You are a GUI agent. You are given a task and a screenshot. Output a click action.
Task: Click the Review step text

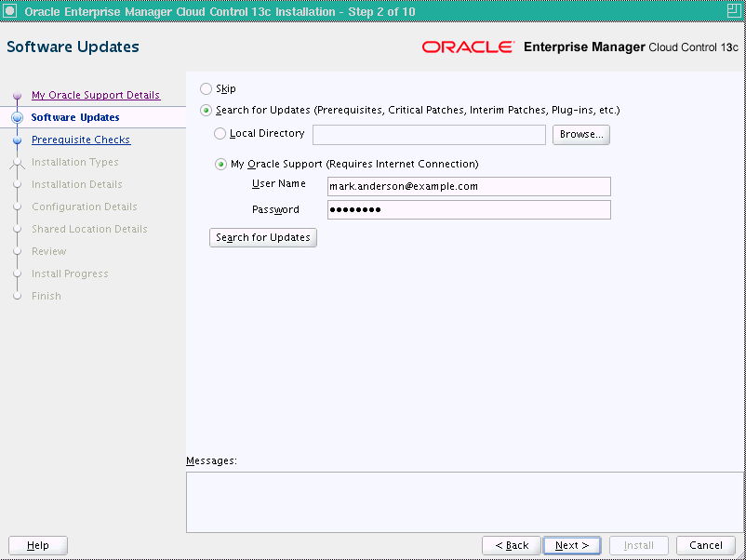click(x=49, y=252)
